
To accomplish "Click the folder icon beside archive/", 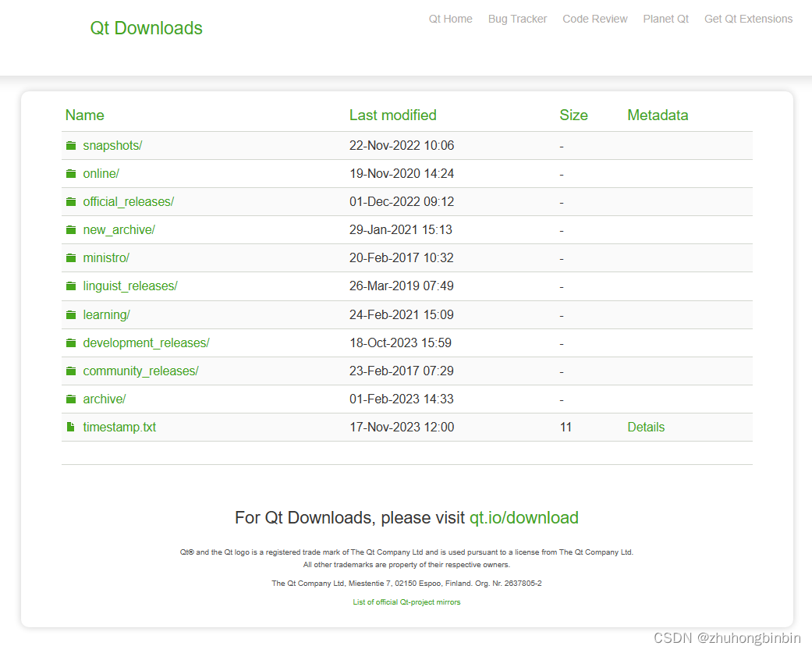I will tap(71, 399).
